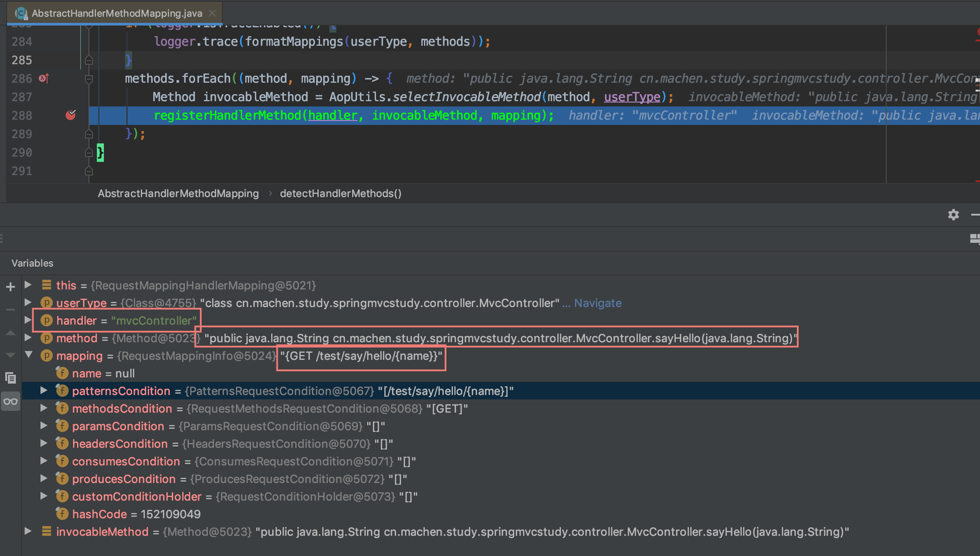This screenshot has height=556, width=980.
Task: Click the field icon beside name
Action: pos(62,373)
